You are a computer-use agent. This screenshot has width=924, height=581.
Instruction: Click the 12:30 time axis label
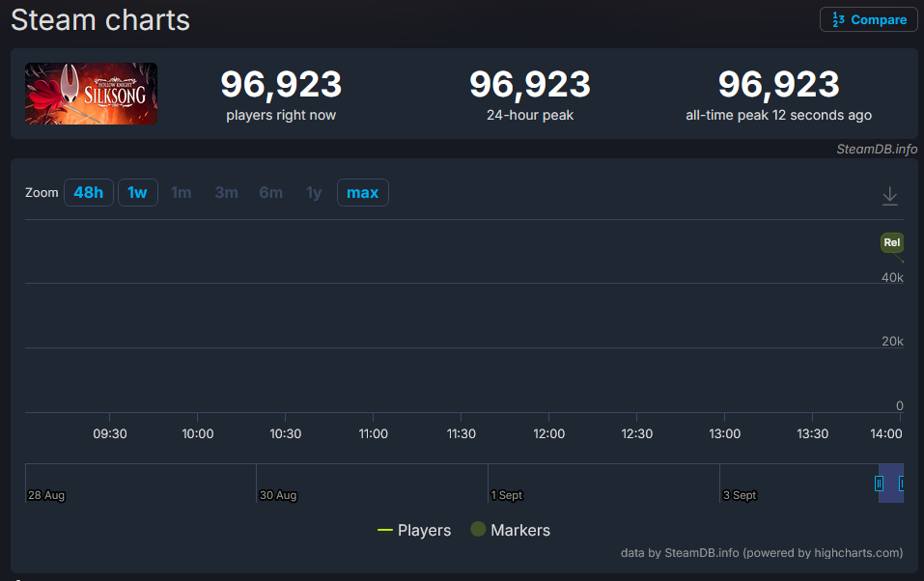tap(636, 433)
